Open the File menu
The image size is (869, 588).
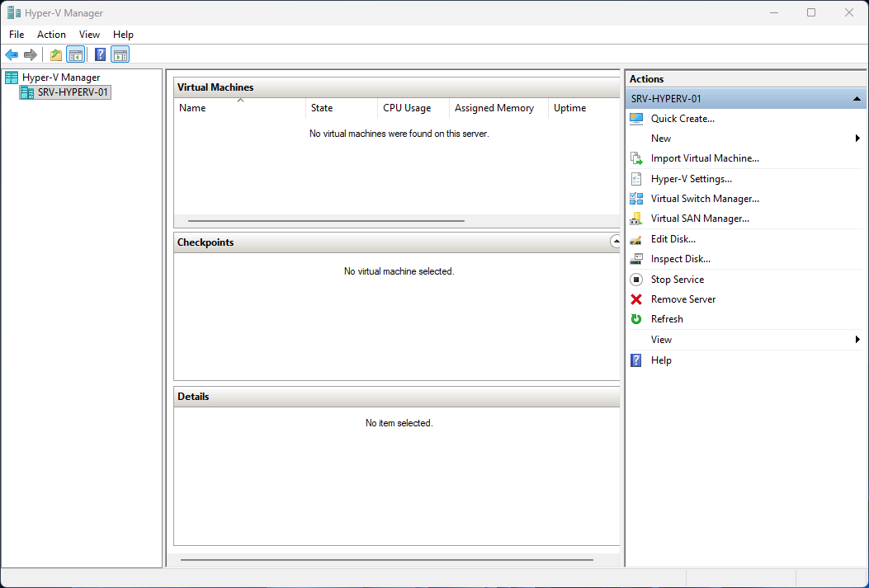pyautogui.click(x=16, y=35)
